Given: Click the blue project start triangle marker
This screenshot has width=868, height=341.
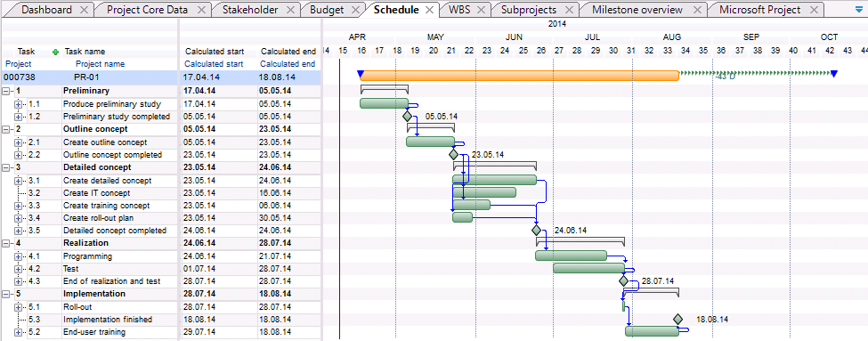Looking at the screenshot, I should click(x=361, y=74).
